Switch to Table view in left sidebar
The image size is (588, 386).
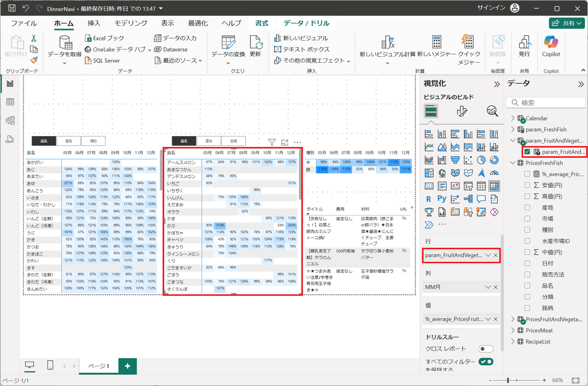10,102
